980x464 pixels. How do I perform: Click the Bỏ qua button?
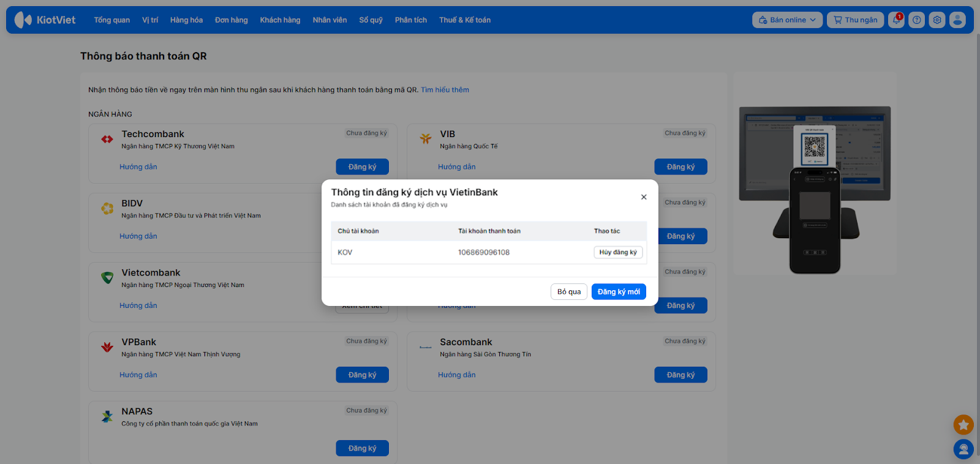(569, 292)
